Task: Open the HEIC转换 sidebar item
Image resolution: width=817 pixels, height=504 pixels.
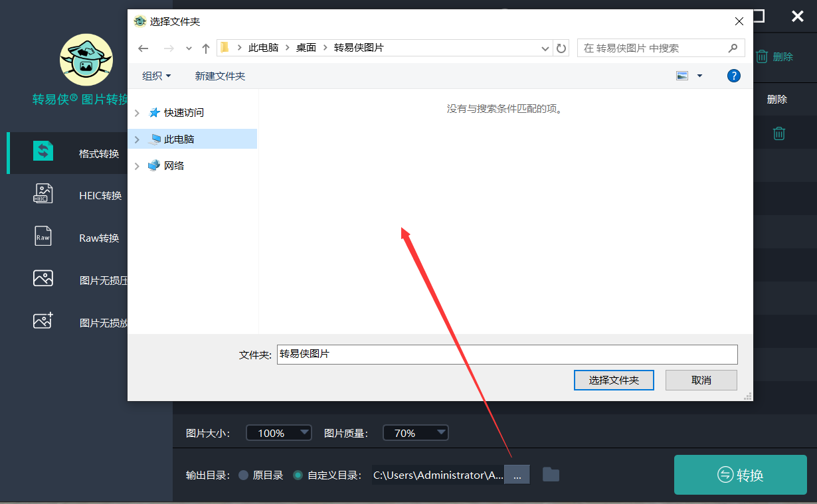Action: tap(67, 195)
